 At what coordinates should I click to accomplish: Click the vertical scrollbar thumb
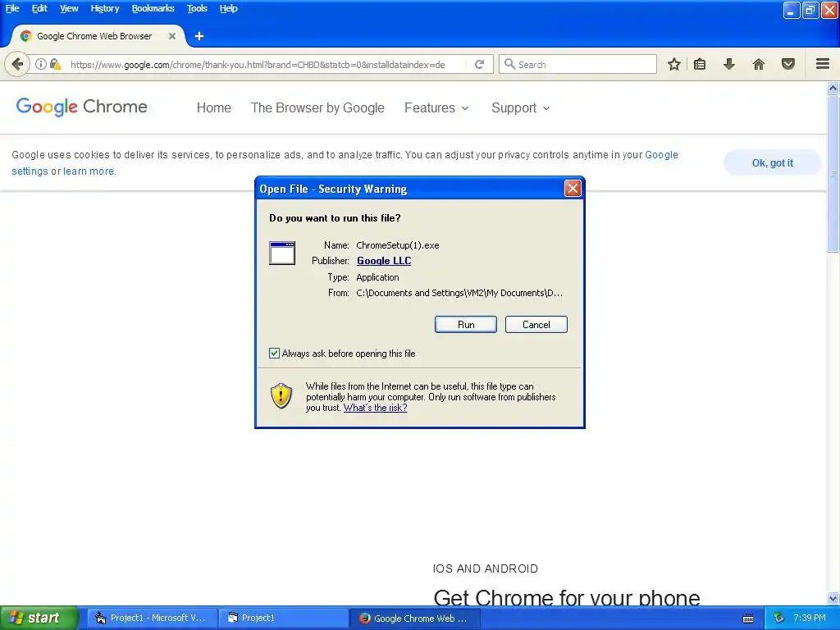click(x=833, y=173)
